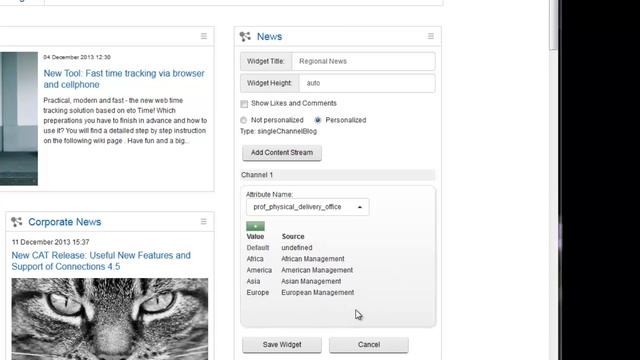Click the Asian Management source
Screen dimensions: 640x360
pyautogui.click(x=311, y=281)
